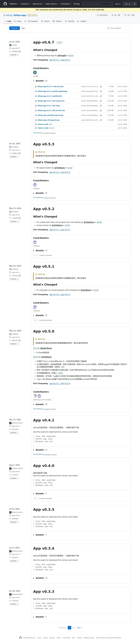Click ForgQi contributor avatar in app-v0.6.7
The image size is (140, 644).
pyautogui.click(x=35, y=72)
